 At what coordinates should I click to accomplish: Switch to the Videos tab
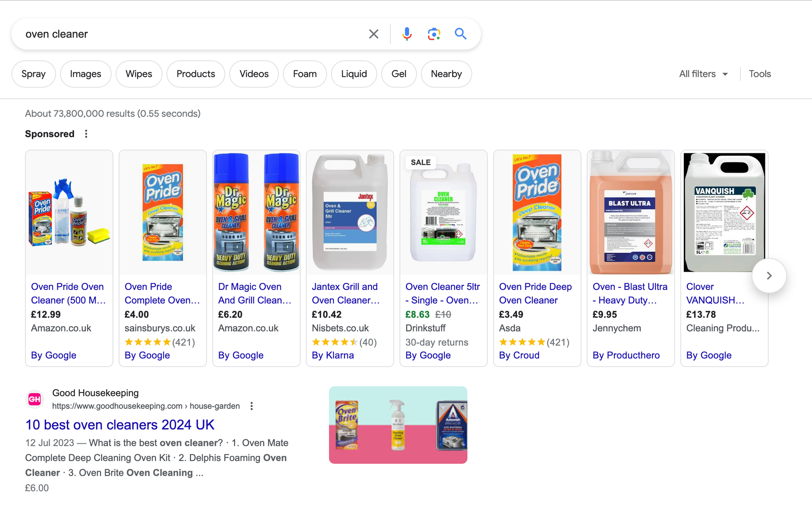point(254,74)
